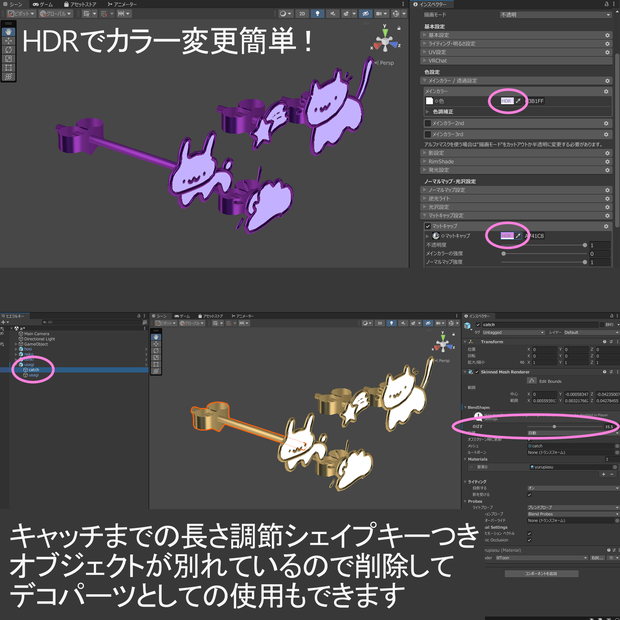Image resolution: width=620 pixels, height=620 pixels.
Task: Click the BlendShape のばす slider handle
Action: click(554, 426)
